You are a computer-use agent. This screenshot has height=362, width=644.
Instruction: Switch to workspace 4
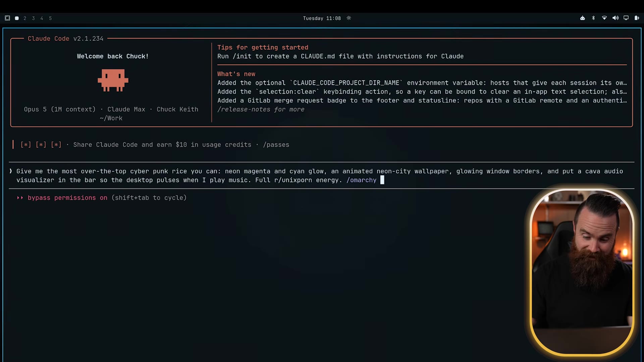[42, 18]
